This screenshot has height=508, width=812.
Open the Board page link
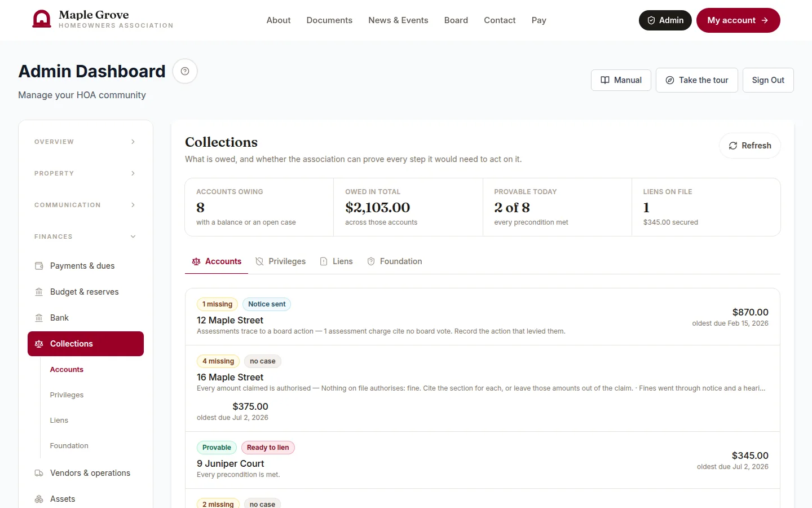pos(456,20)
